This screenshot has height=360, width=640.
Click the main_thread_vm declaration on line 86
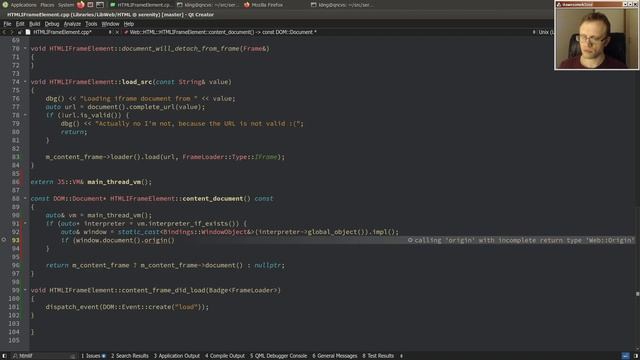tap(115, 182)
